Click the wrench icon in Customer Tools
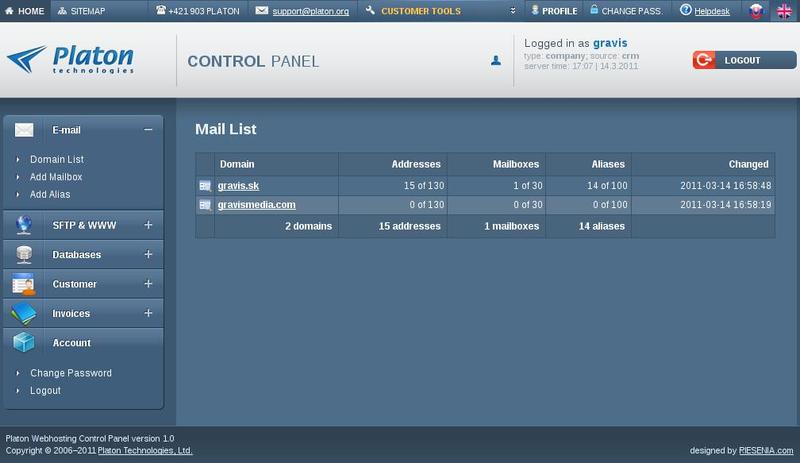The image size is (800, 463). tap(370, 10)
